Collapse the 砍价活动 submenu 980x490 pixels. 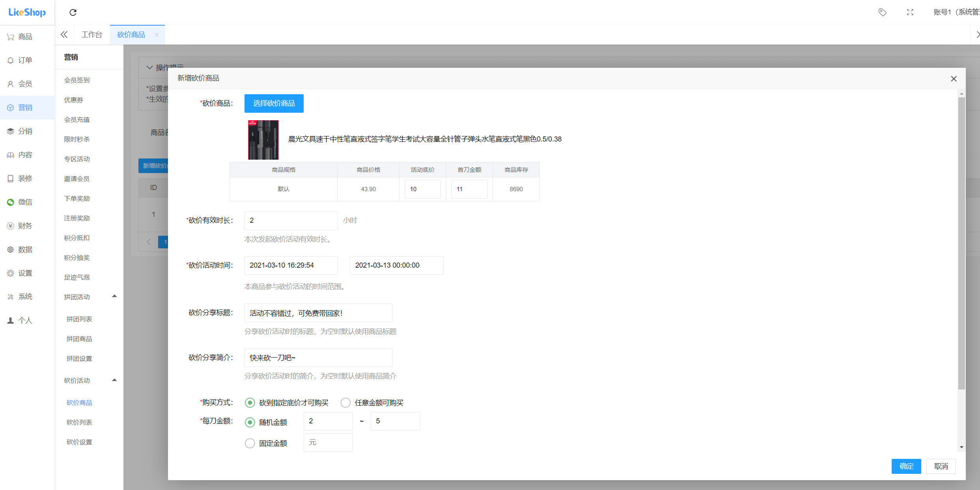tap(114, 380)
